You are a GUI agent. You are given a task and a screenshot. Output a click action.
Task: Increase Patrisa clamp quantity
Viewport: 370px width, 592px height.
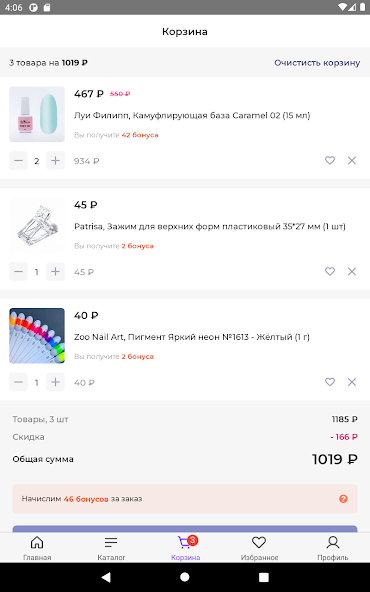pyautogui.click(x=56, y=271)
